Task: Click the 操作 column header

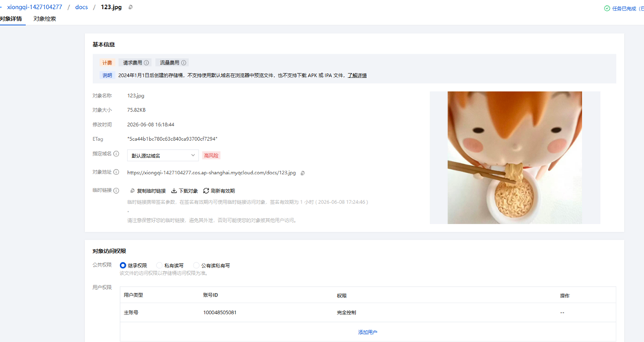Action: click(565, 296)
